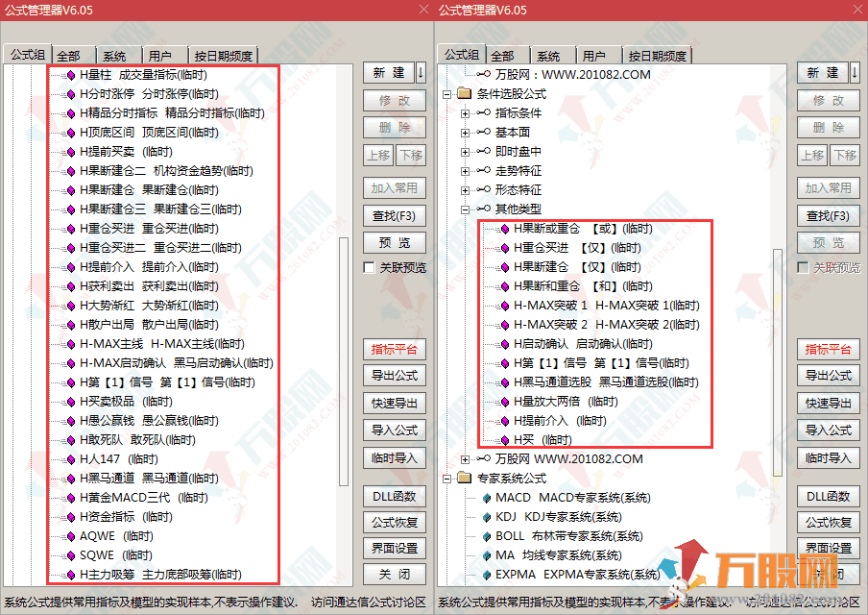Click the icon beside BOLL 布林带专家系统
This screenshot has height=615, width=868.
(486, 536)
